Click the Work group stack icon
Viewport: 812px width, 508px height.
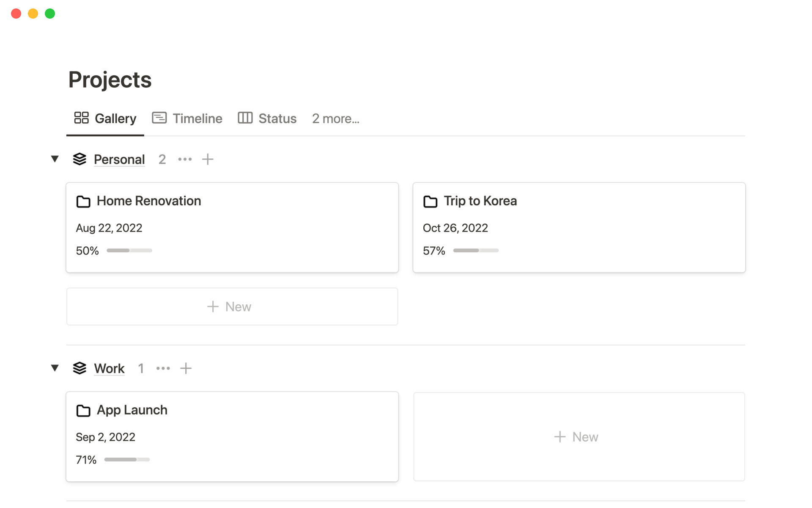point(80,368)
